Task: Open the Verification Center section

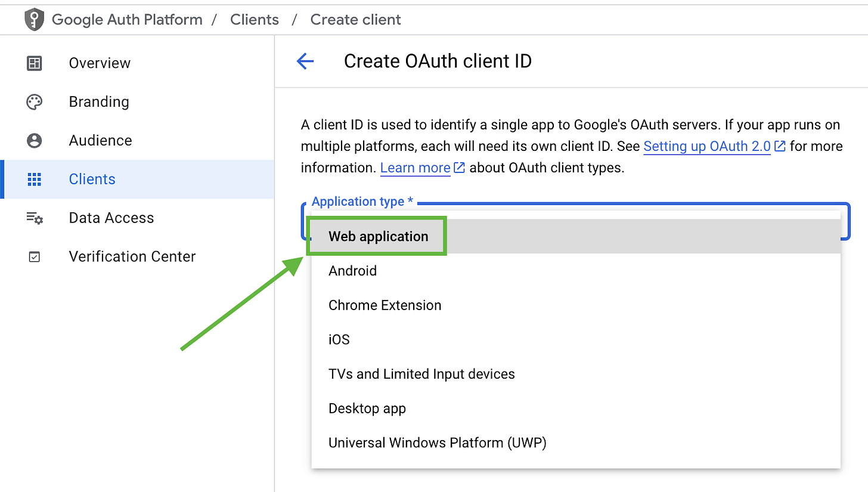Action: [137, 257]
